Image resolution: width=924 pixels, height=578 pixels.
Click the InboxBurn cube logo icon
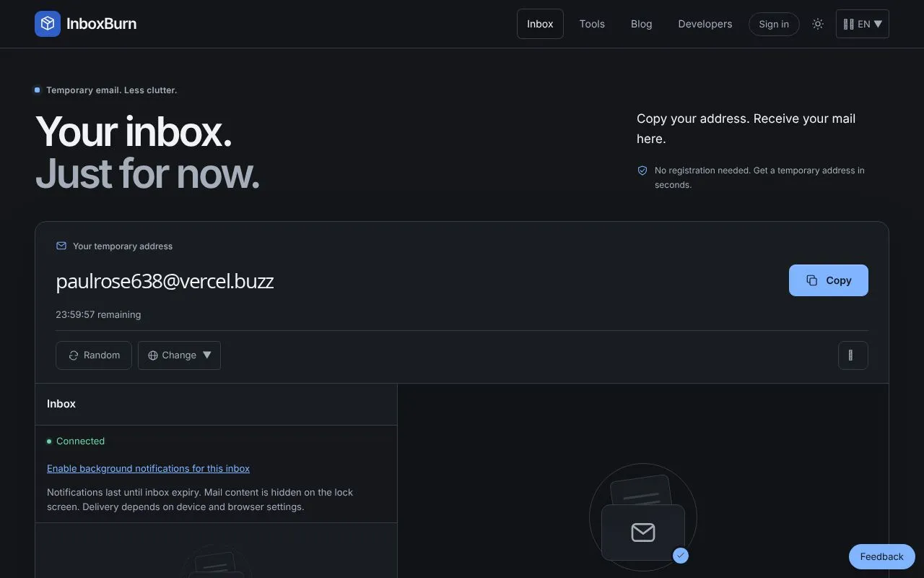click(48, 24)
